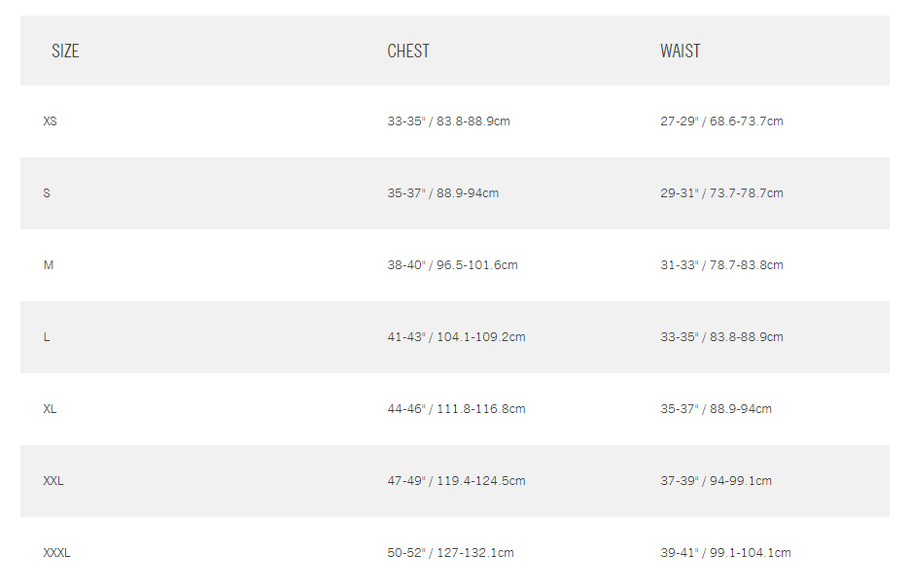Click chest measurement 41-43" / 104.1-109.2cm
The height and width of the screenshot is (588, 911).
click(456, 337)
